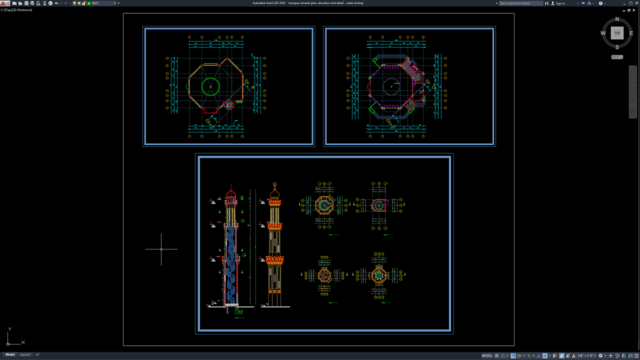Viewport: 640px width, 360px height.
Task: Open the Customize Quick Access Toolbar arrow
Action: click(x=118, y=3)
